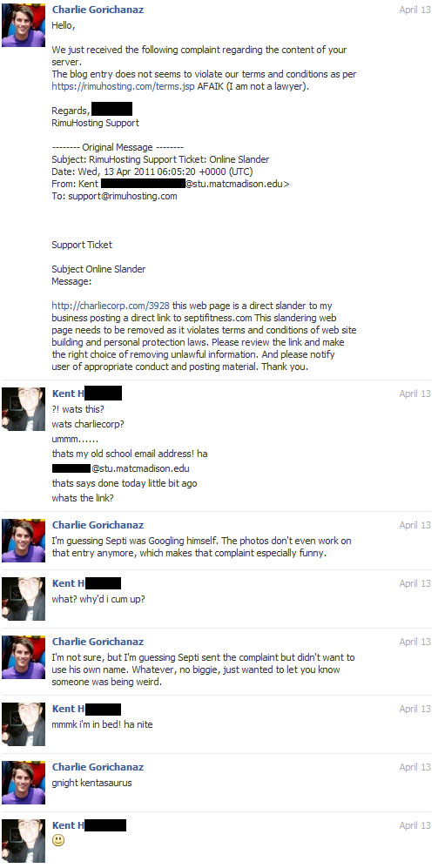438x868 pixels.
Task: Click the April 13 timestamp on first message
Action: point(414,10)
